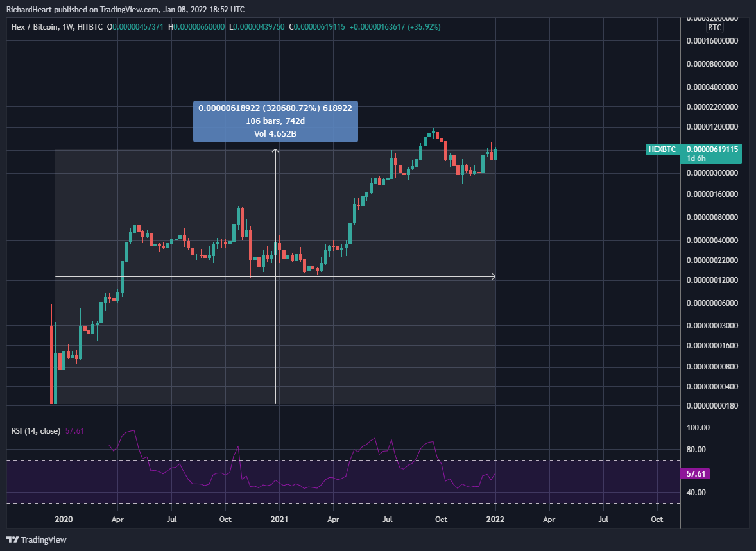Click the 0.00004000000 price axis label
This screenshot has height=551, width=756.
click(712, 87)
